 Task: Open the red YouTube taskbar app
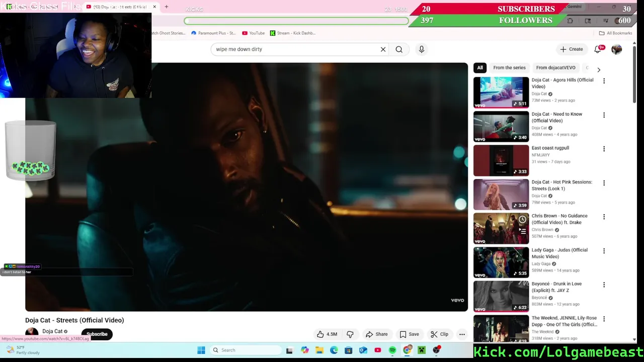[x=378, y=350]
